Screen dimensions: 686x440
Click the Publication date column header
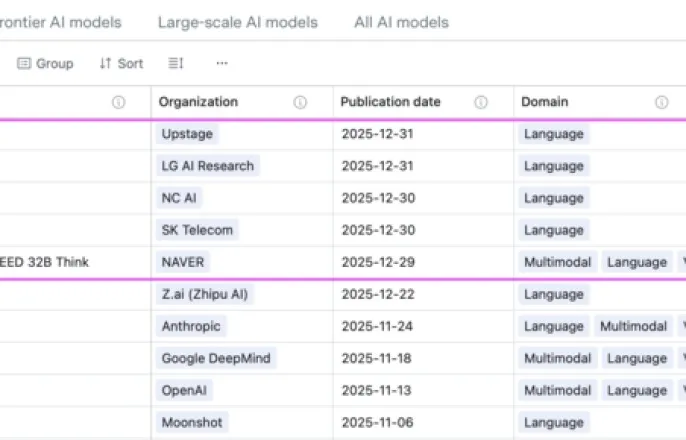coord(390,102)
